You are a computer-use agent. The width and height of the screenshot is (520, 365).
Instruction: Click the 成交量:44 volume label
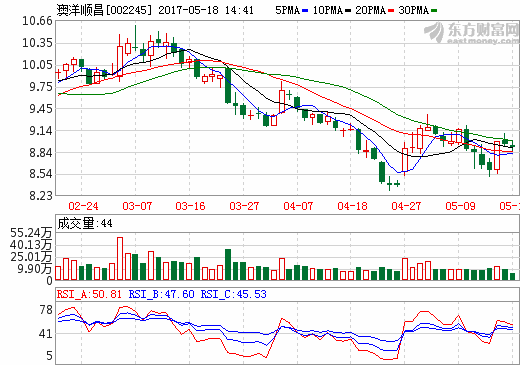[85, 223]
